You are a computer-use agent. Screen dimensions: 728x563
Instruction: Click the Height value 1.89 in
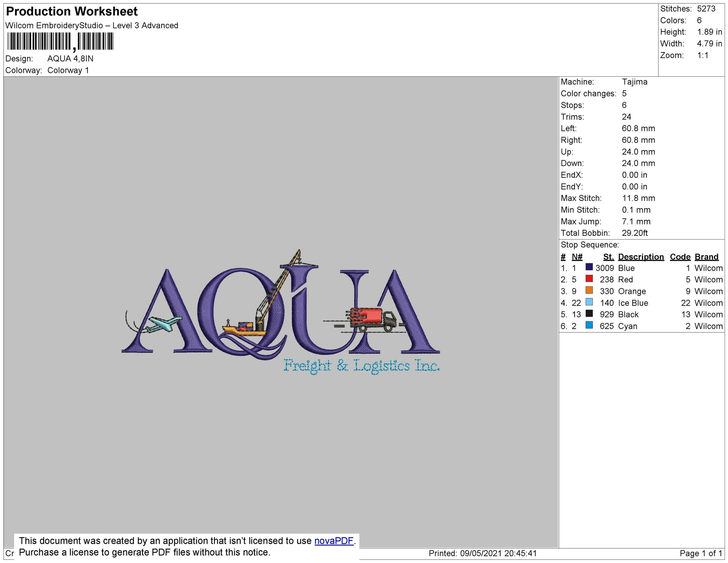[709, 32]
